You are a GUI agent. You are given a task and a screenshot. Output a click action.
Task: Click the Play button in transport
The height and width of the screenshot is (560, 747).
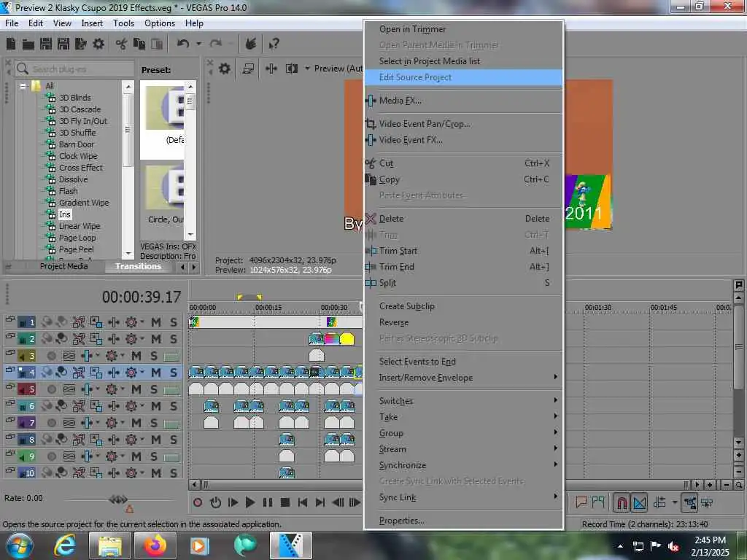click(x=249, y=502)
